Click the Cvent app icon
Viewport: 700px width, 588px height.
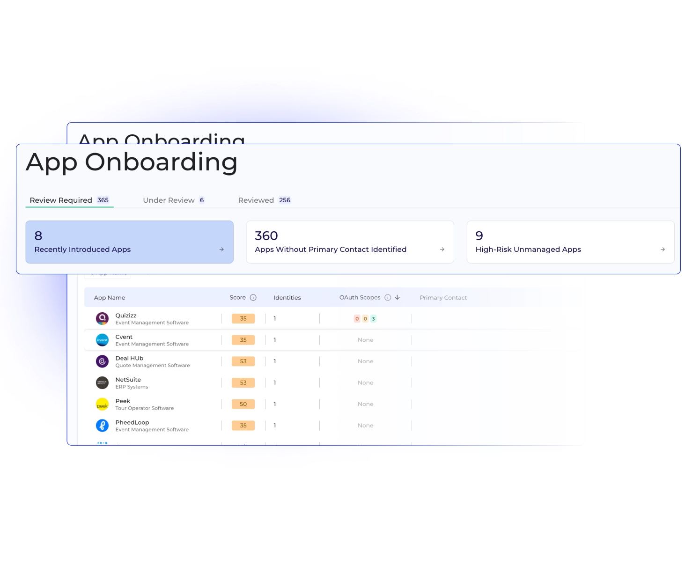(x=102, y=340)
